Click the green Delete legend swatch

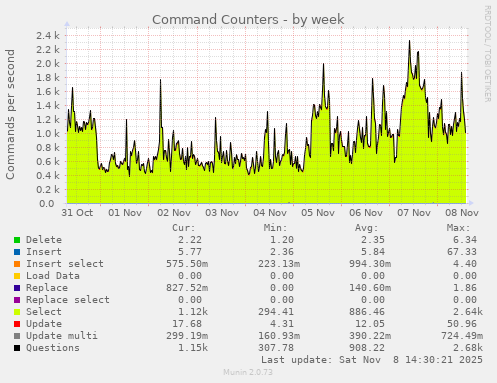pyautogui.click(x=17, y=240)
